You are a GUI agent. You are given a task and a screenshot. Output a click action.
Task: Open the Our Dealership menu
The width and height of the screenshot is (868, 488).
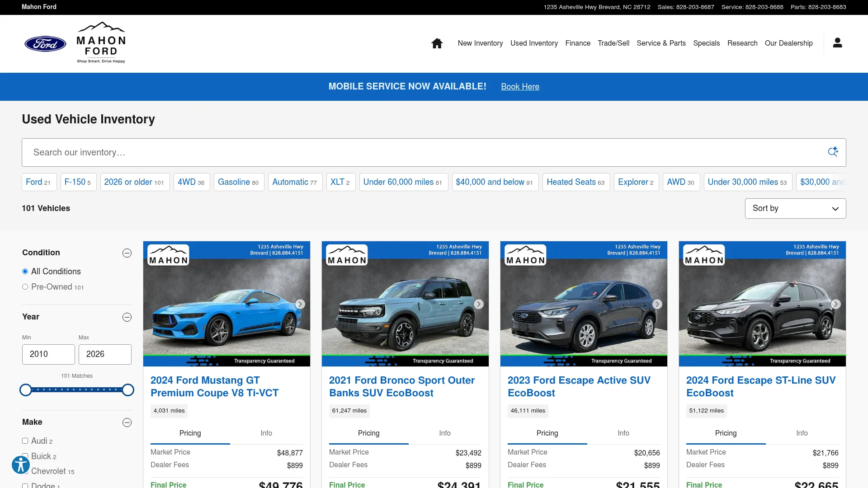click(x=788, y=43)
